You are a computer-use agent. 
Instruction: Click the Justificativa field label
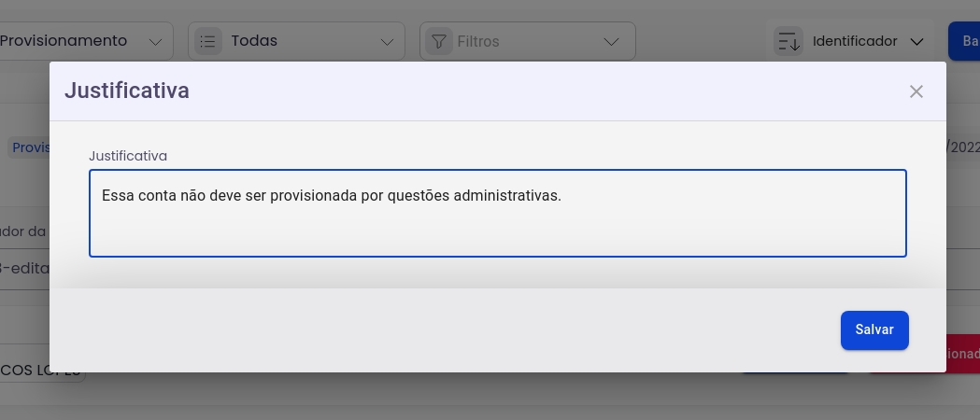(x=128, y=156)
